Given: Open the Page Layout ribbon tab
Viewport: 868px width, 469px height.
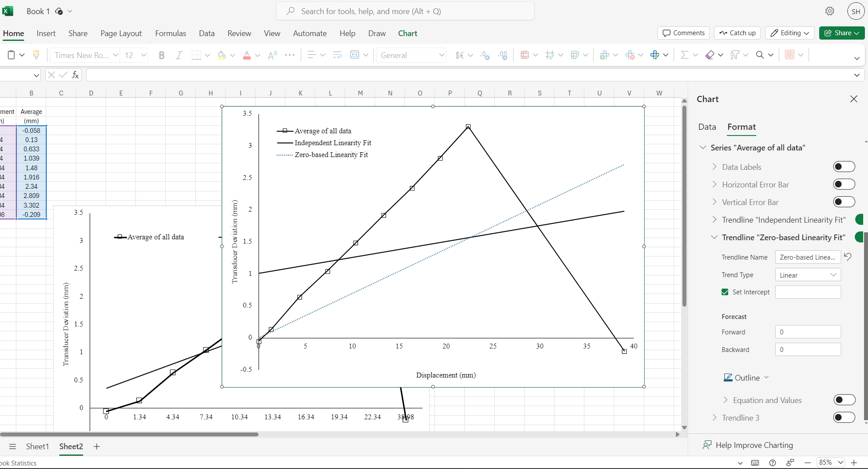Looking at the screenshot, I should point(121,33).
